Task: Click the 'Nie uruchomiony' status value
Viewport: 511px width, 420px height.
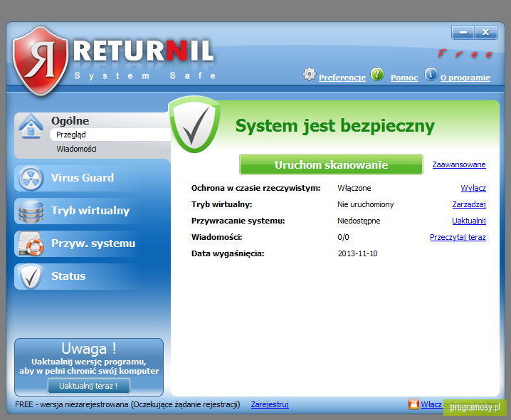Action: point(365,204)
